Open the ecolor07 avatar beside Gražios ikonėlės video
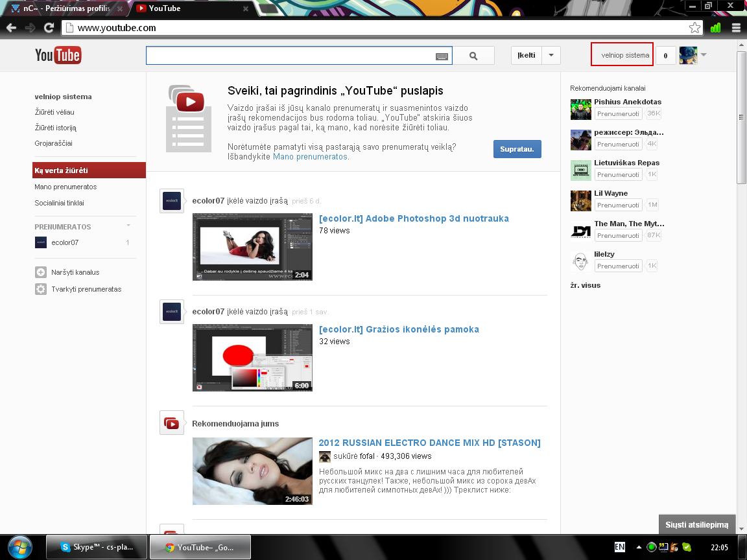 click(171, 311)
